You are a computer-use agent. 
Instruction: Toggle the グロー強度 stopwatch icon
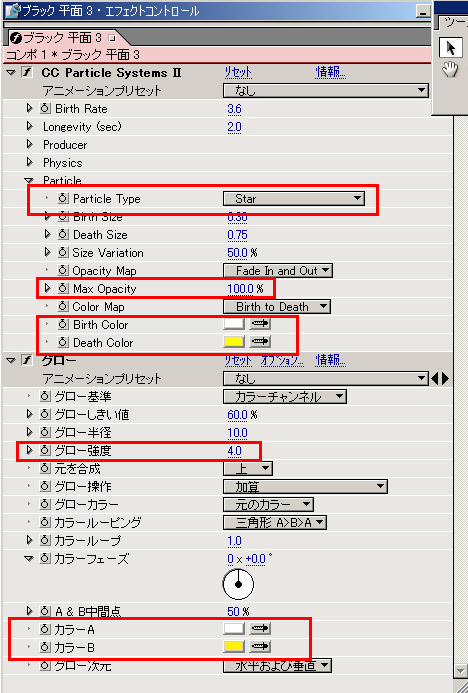click(x=45, y=450)
